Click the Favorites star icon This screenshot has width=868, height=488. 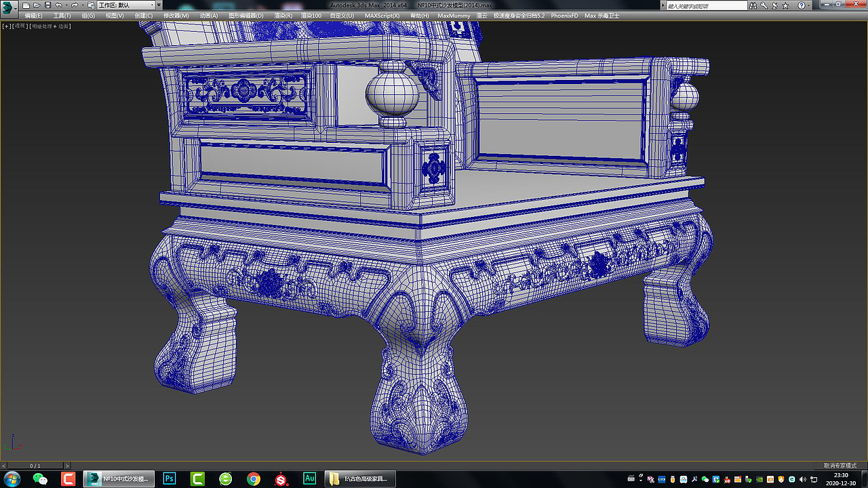click(785, 5)
